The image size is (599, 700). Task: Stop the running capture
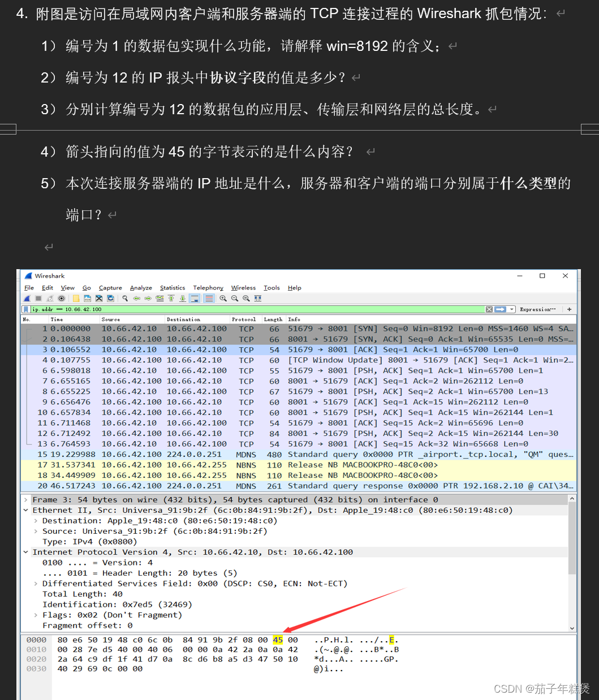(x=37, y=301)
